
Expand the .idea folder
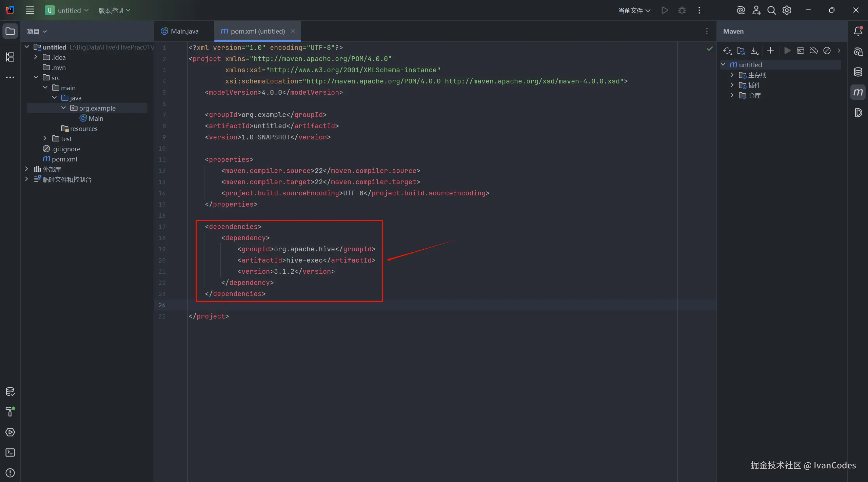36,57
